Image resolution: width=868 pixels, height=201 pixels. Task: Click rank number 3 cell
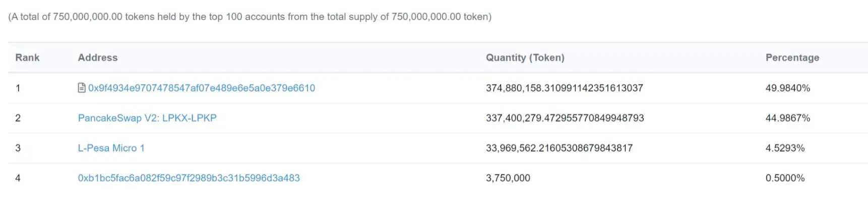(x=18, y=148)
